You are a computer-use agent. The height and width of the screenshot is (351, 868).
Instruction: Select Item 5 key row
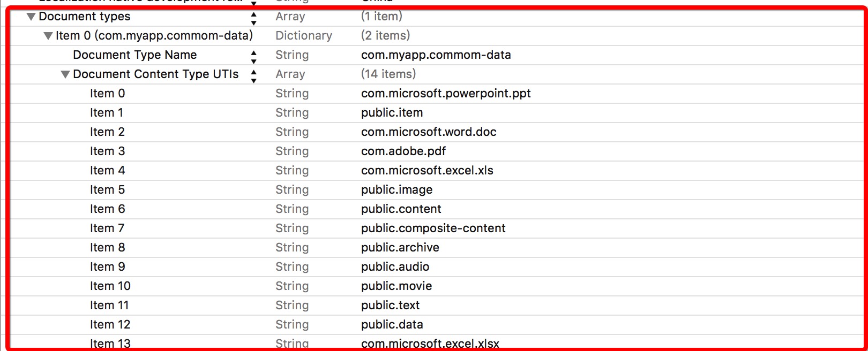point(107,190)
